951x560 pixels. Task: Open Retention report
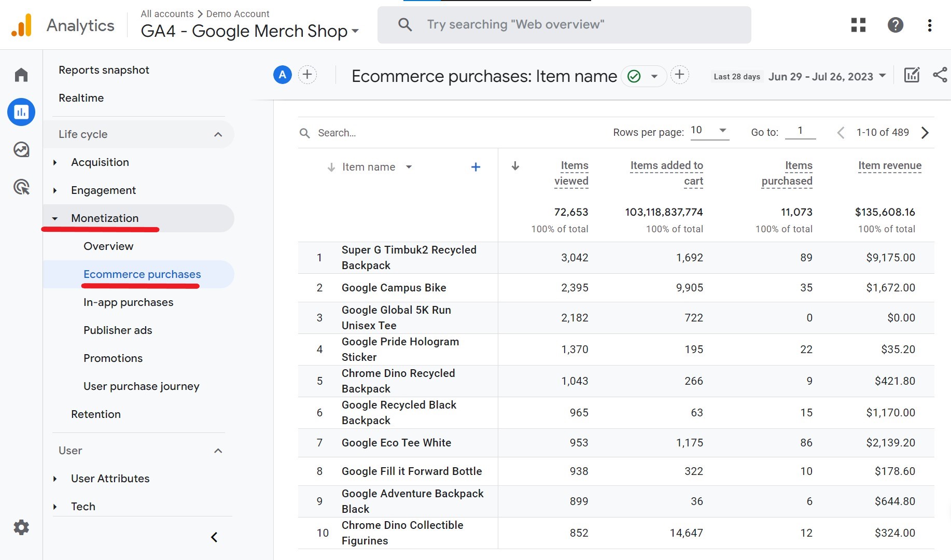point(95,414)
